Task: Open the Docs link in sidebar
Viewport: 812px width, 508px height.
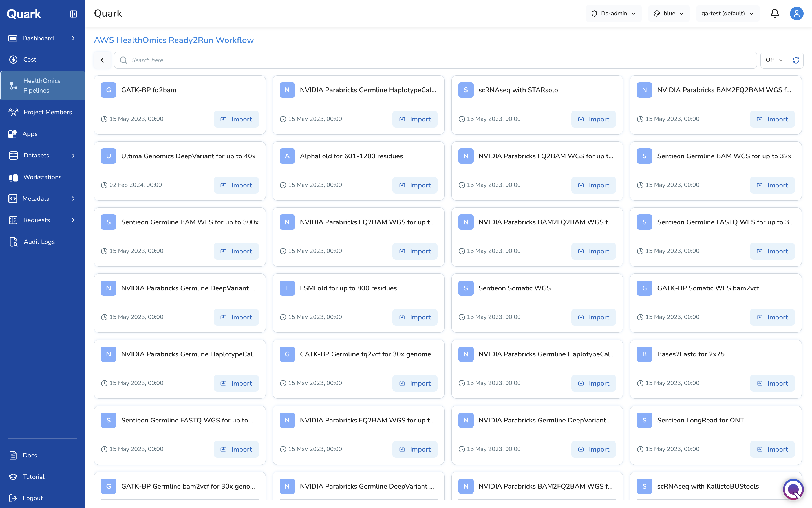Action: tap(30, 455)
